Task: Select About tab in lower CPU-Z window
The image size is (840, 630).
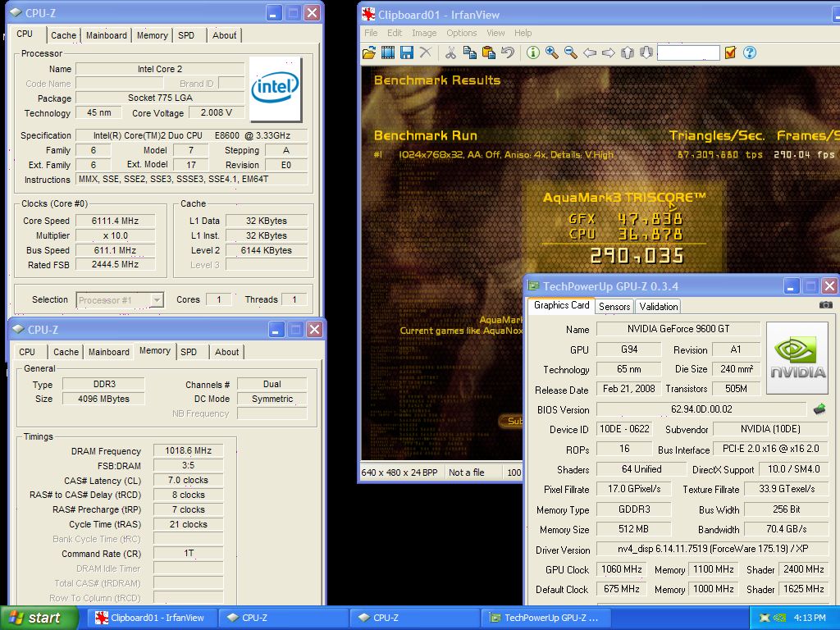Action: [x=226, y=352]
